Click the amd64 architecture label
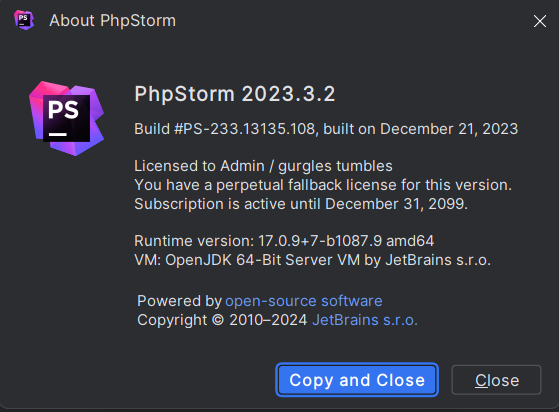The height and width of the screenshot is (412, 559). click(x=410, y=241)
